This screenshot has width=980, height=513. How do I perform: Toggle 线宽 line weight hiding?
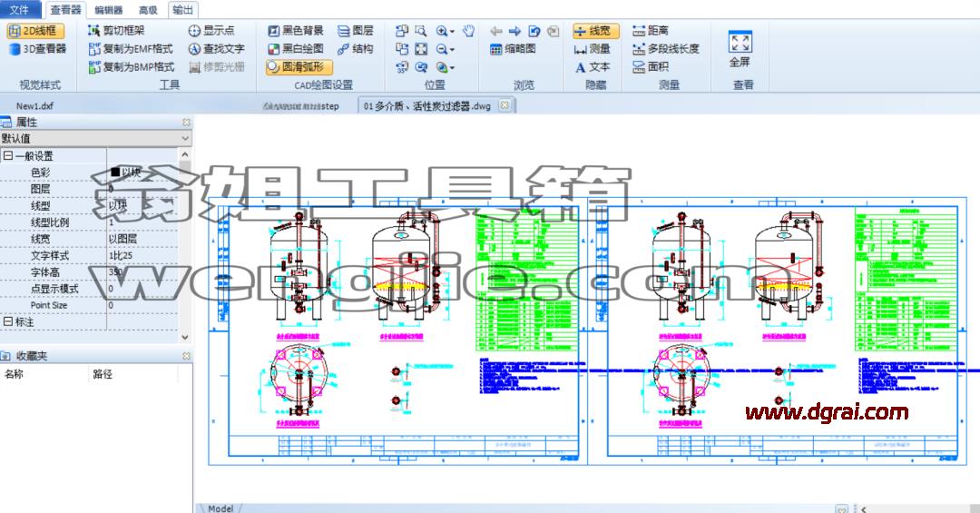pyautogui.click(x=595, y=30)
